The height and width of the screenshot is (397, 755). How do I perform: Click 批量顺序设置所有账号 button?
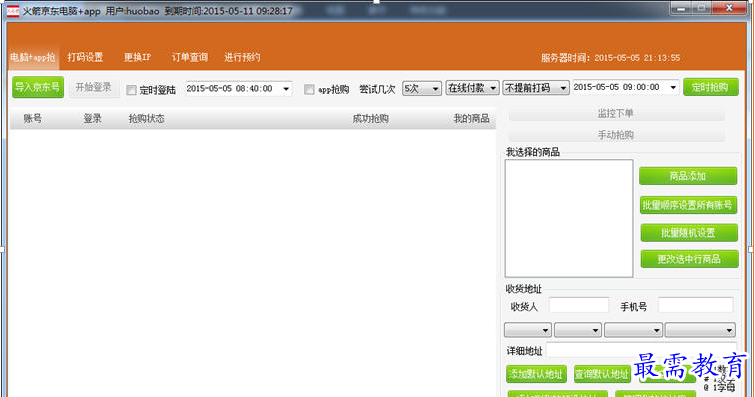(x=688, y=205)
